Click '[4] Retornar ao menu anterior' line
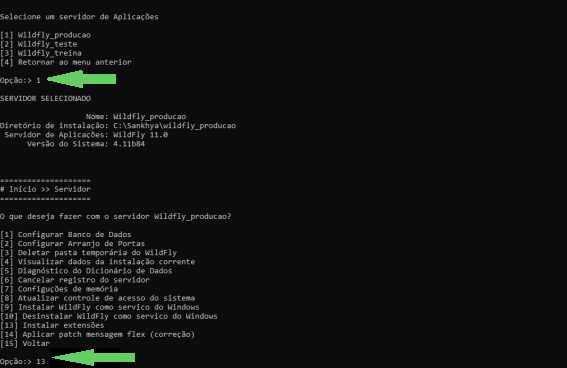 66,62
